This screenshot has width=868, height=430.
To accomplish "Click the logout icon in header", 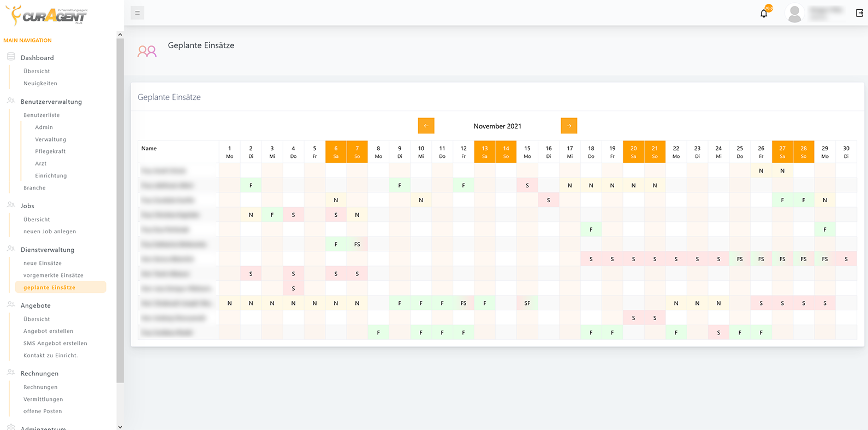I will tap(859, 13).
